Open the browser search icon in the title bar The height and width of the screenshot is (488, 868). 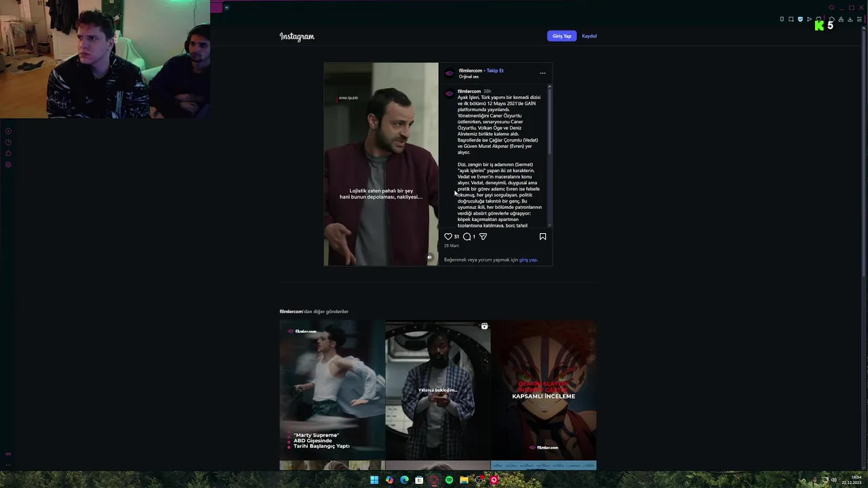point(832,7)
